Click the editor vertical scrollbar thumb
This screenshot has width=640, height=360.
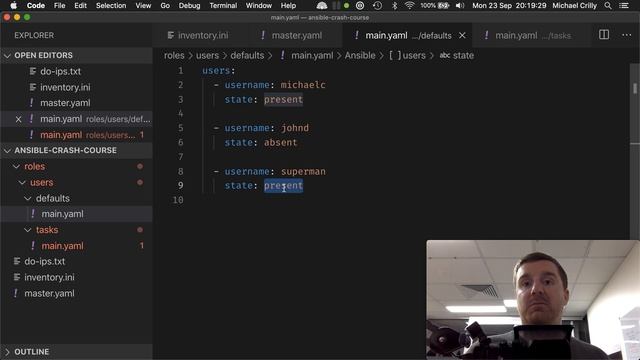pyautogui.click(x=635, y=88)
